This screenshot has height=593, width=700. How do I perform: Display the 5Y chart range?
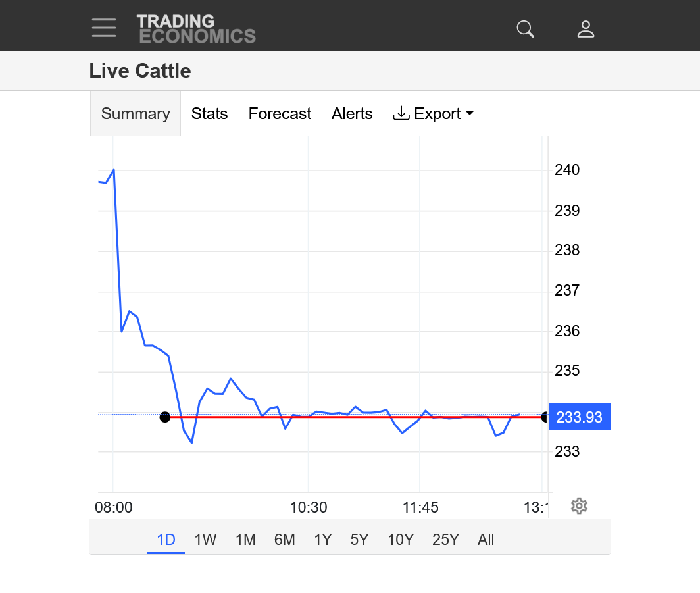[x=359, y=540]
